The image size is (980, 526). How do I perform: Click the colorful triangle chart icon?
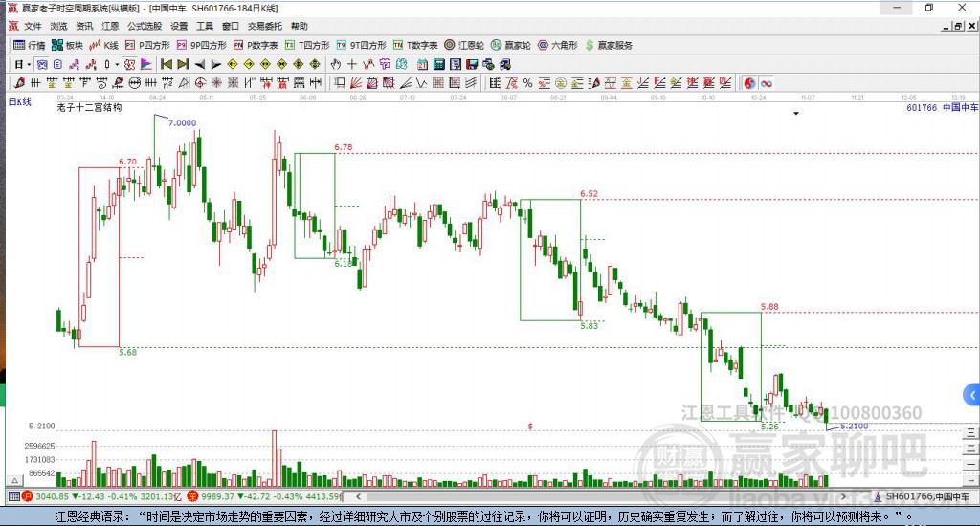click(x=145, y=64)
